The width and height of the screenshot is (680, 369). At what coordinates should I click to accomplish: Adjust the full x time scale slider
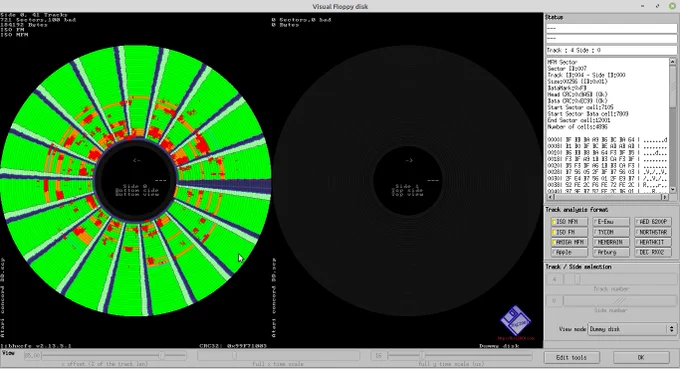coord(278,356)
